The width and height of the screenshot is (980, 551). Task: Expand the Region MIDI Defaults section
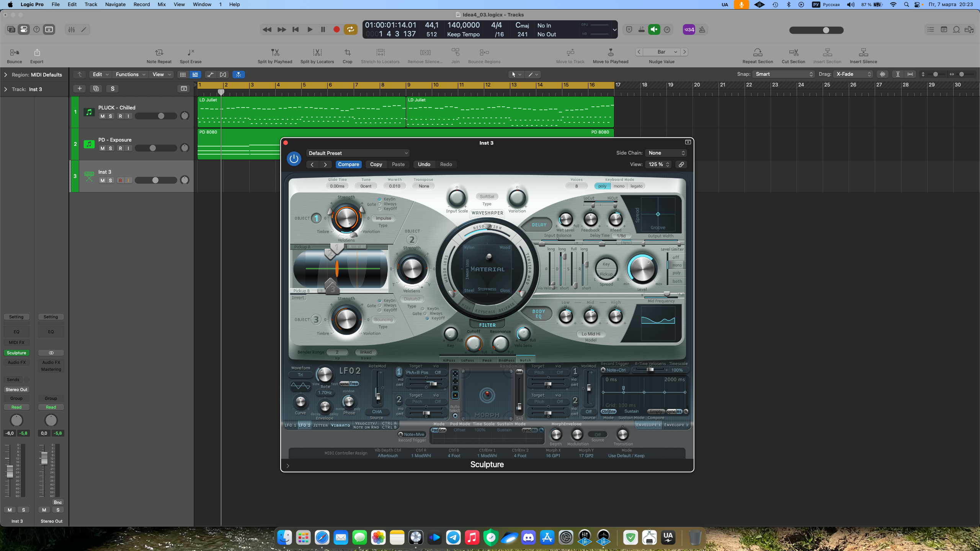[6, 75]
